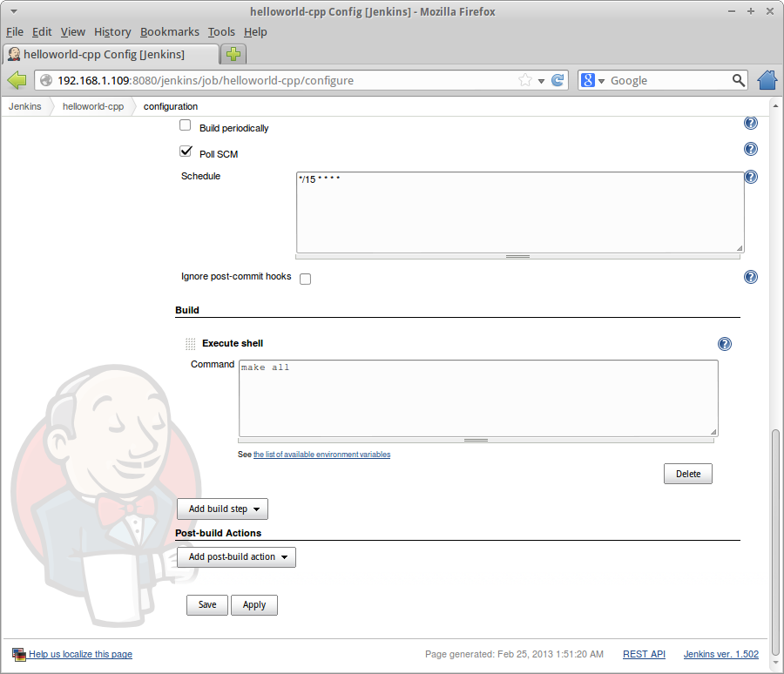The width and height of the screenshot is (784, 674).
Task: Click the Google search engine icon
Action: pos(588,80)
